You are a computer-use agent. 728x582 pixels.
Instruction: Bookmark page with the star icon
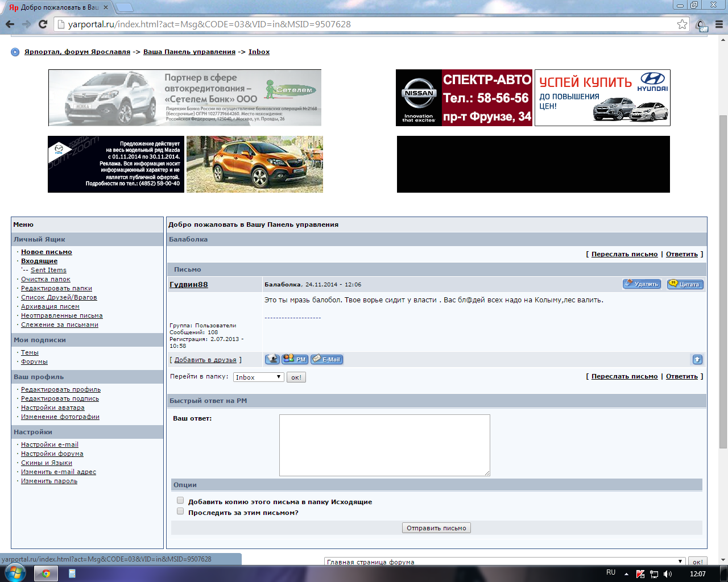point(682,24)
